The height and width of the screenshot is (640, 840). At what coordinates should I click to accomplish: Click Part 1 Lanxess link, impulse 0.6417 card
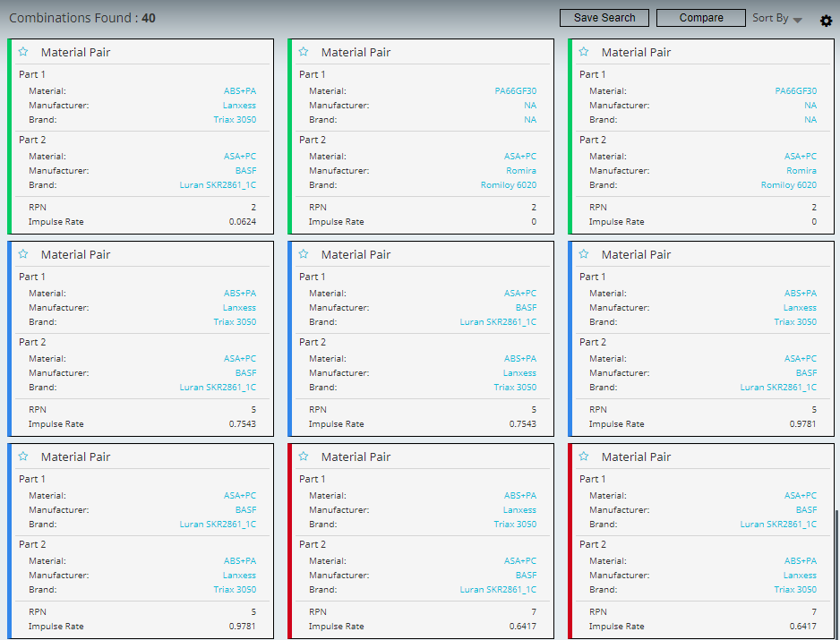(519, 510)
